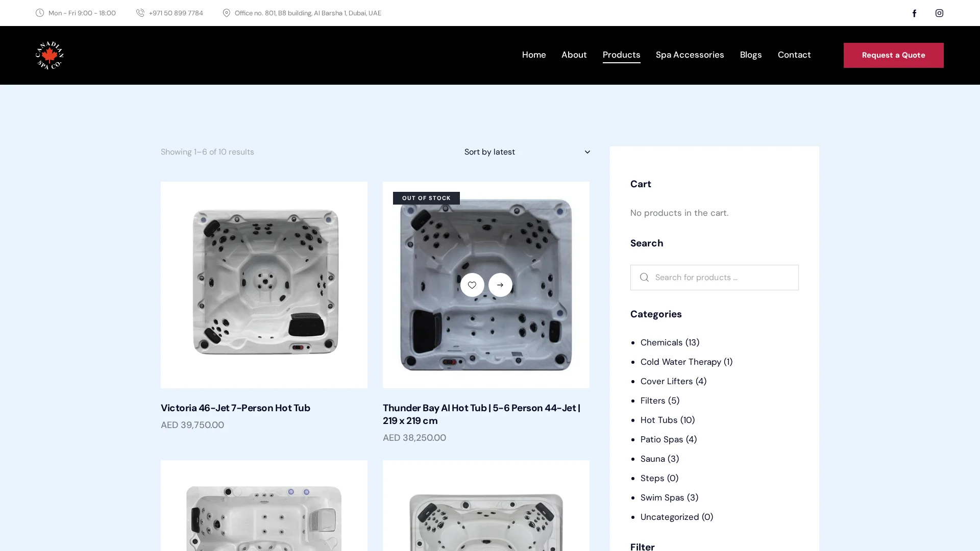Viewport: 980px width, 551px height.
Task: Click the Showing 1–6 of 10 results text
Action: click(x=207, y=152)
